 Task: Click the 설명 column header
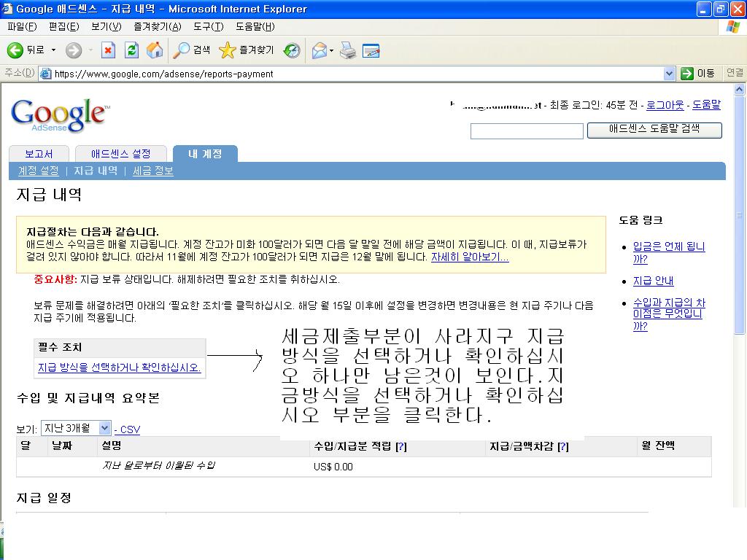112,446
